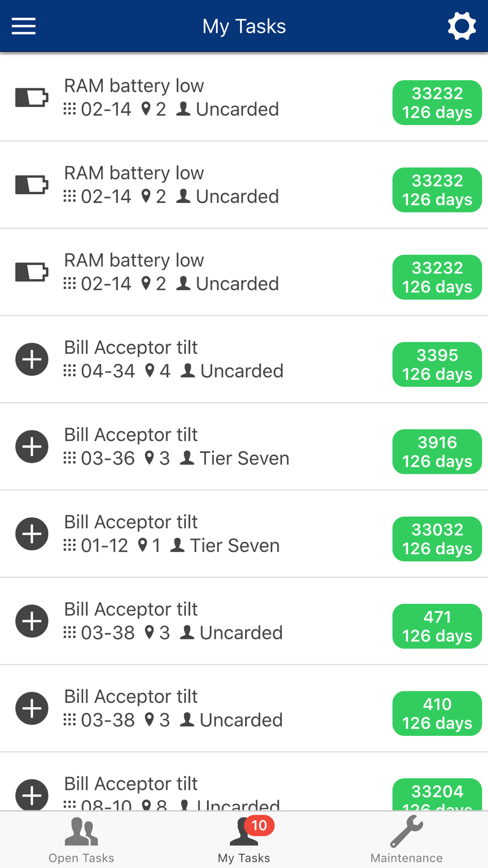Tap the green 3916 badge
Image resolution: width=488 pixels, height=868 pixels.
(x=437, y=452)
